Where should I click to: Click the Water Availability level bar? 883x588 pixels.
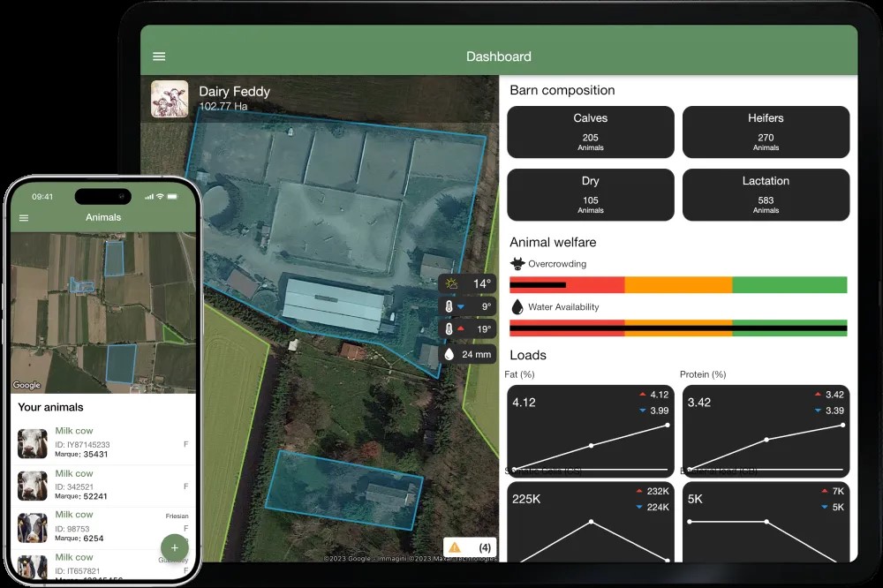678,328
